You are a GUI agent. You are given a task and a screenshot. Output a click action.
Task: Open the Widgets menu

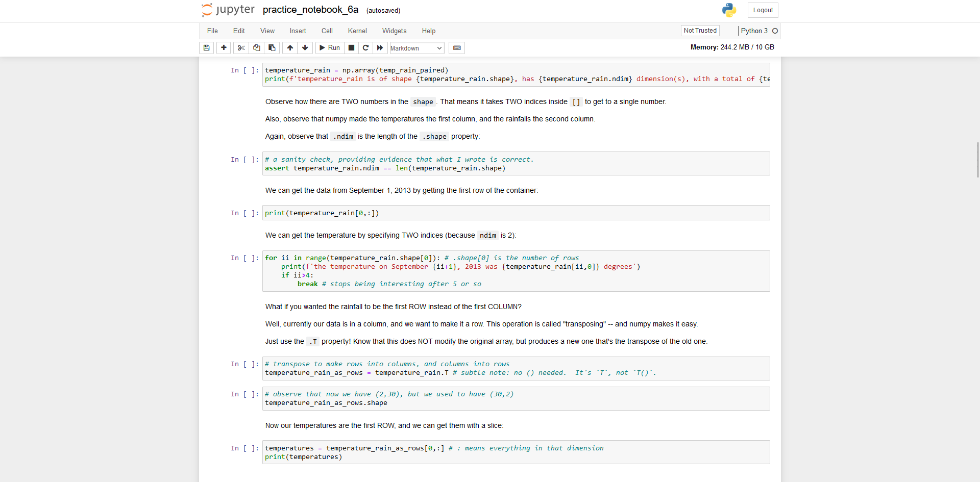pos(394,31)
